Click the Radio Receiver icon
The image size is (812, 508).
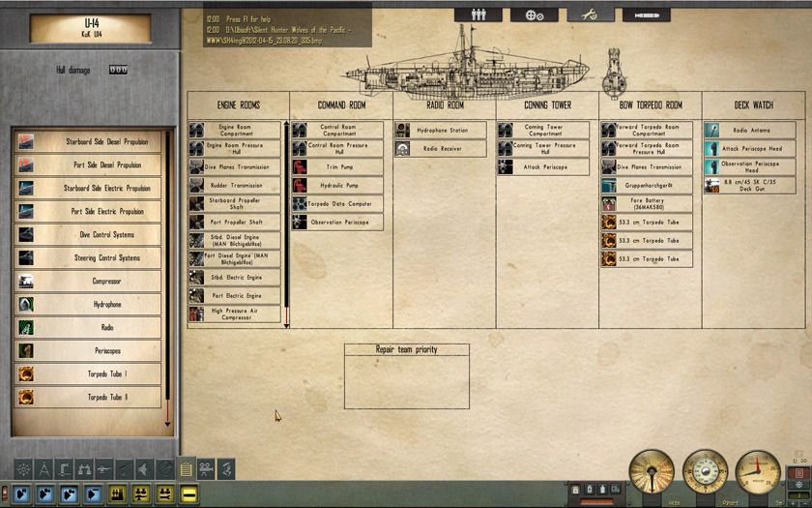point(402,148)
